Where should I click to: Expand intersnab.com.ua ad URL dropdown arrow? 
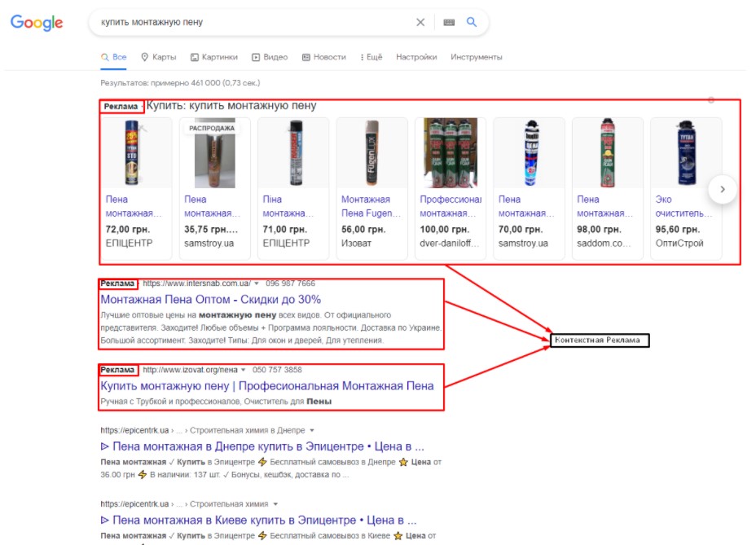coord(257,283)
